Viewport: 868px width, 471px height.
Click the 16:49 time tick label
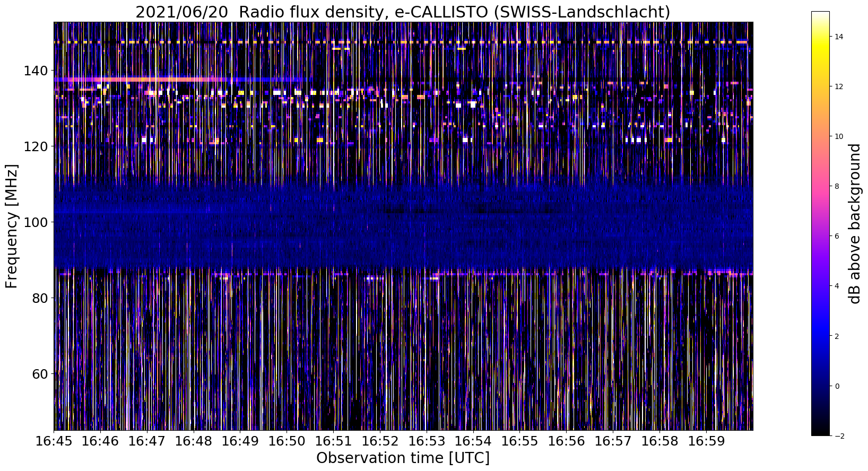pyautogui.click(x=240, y=441)
